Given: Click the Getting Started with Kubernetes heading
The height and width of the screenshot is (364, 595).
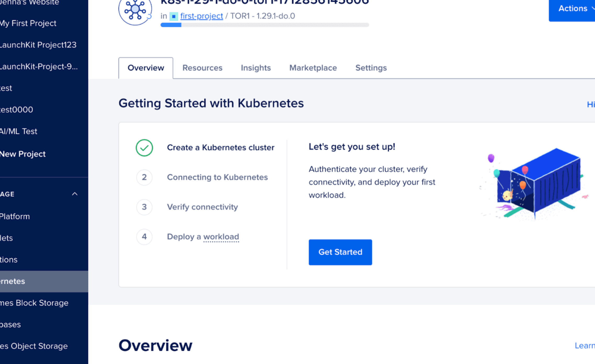Looking at the screenshot, I should (211, 103).
